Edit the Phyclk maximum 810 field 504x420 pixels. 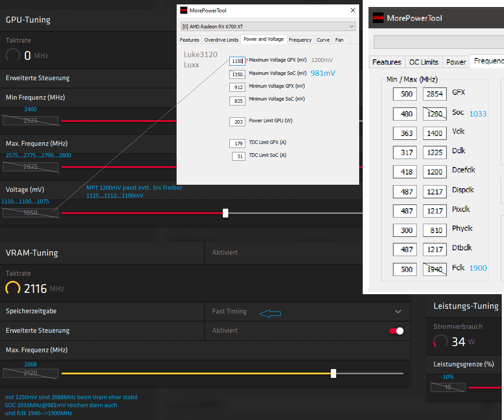coord(434,230)
